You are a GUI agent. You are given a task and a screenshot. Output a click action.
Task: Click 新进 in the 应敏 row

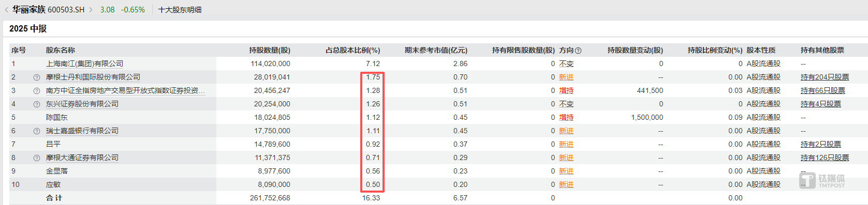tap(566, 184)
